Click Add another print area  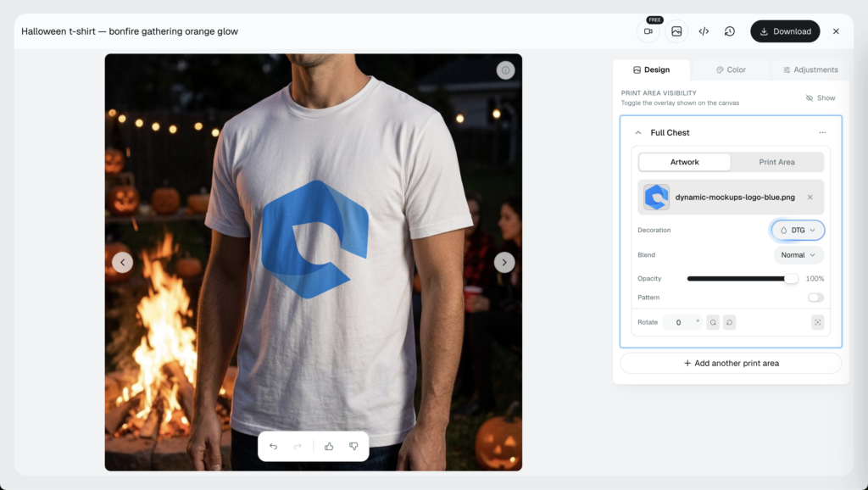pos(731,363)
